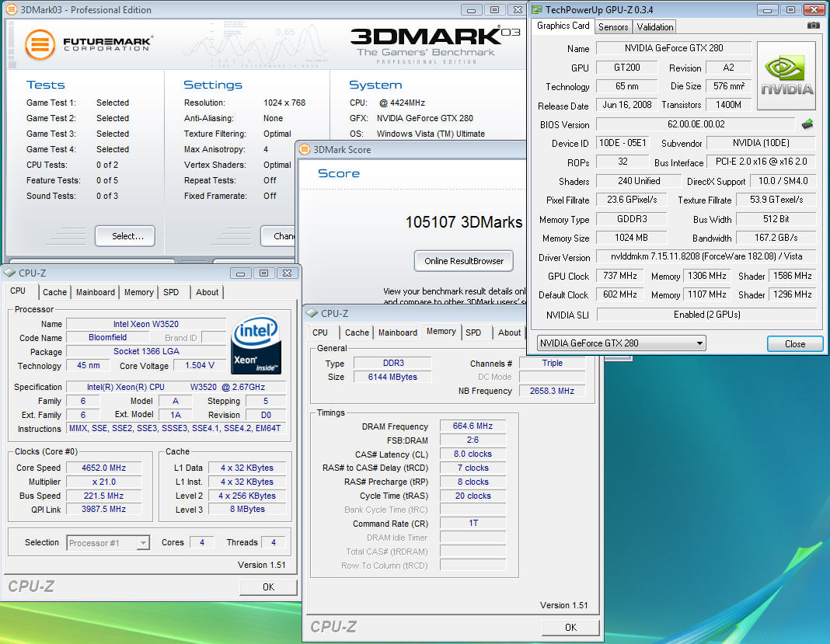Click the Multiplier value x 21.0
The width and height of the screenshot is (830, 644).
pyautogui.click(x=104, y=482)
